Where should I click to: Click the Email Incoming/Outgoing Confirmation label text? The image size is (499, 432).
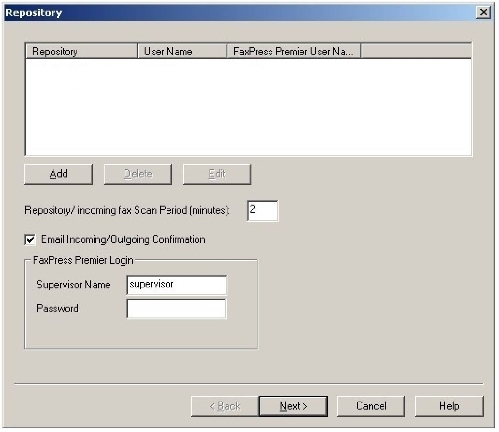123,240
